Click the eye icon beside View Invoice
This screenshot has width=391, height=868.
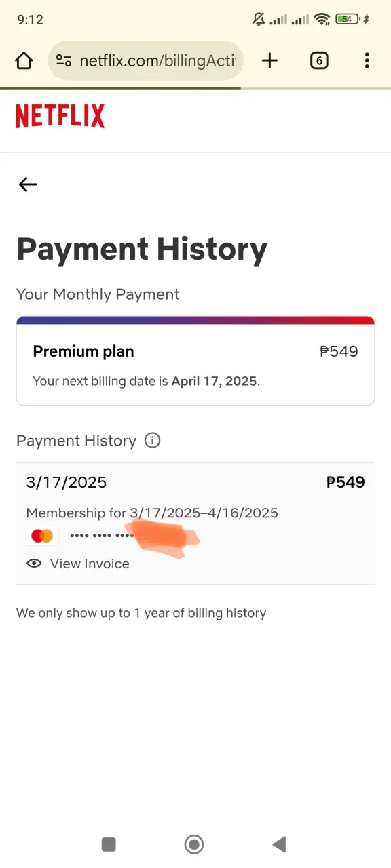[34, 564]
